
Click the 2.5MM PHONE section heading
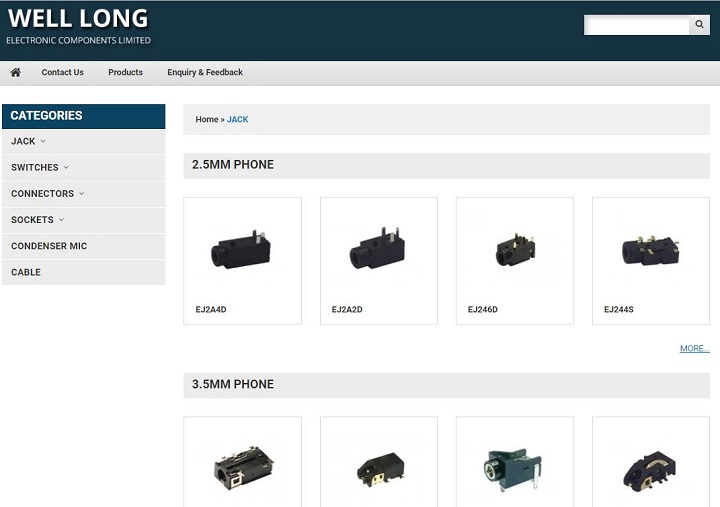[x=233, y=165]
